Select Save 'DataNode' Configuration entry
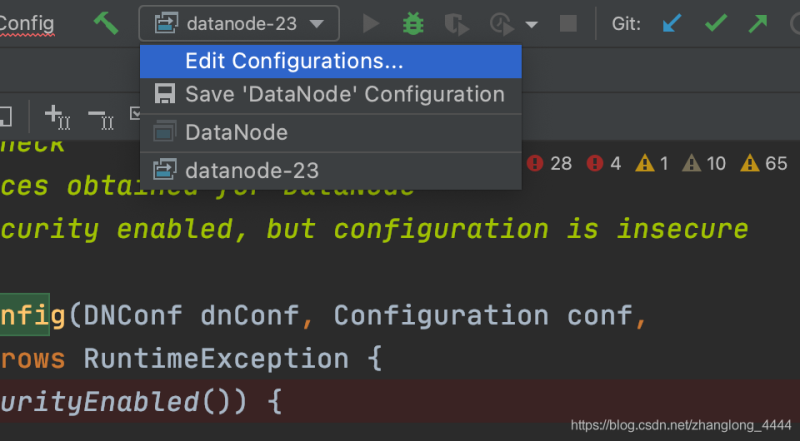Viewport: 800px width, 441px height. (344, 95)
